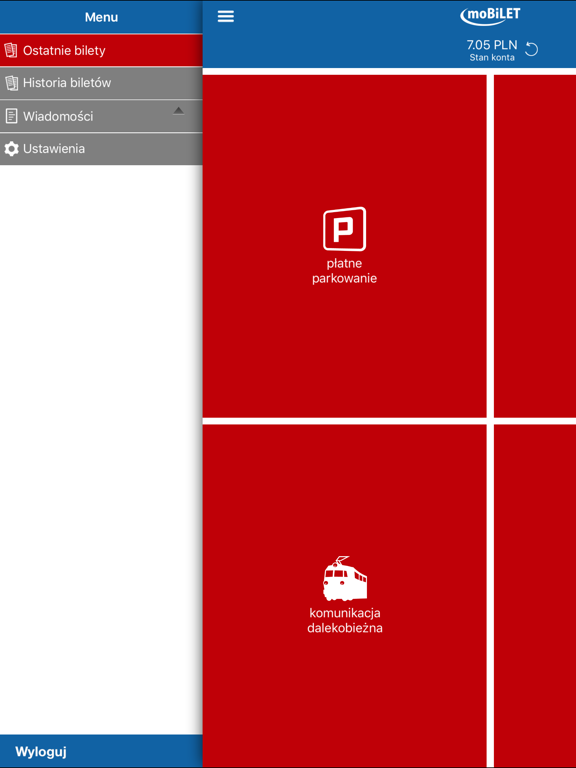Click the Historia biletów ticket icon
This screenshot has height=768, width=576.
11,83
